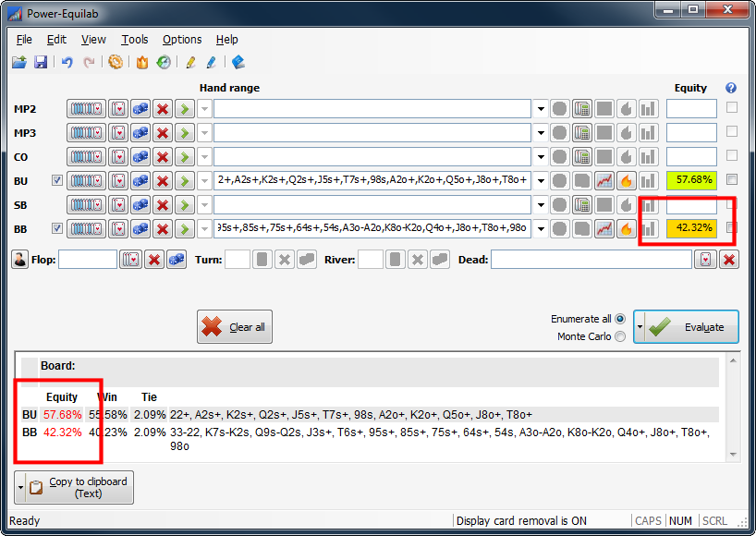The height and width of the screenshot is (536, 756).
Task: Tick the checkbox right of BU equity
Action: (732, 179)
